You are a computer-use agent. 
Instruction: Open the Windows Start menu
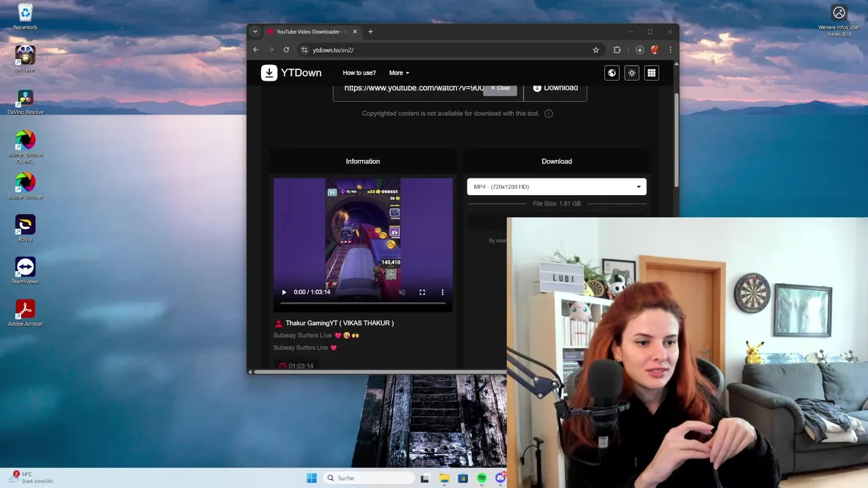[x=311, y=478]
